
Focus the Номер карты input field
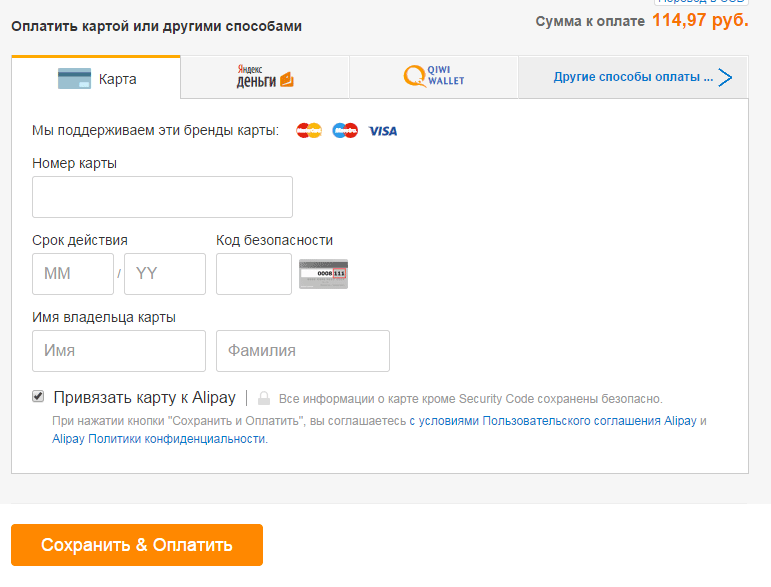[x=162, y=197]
